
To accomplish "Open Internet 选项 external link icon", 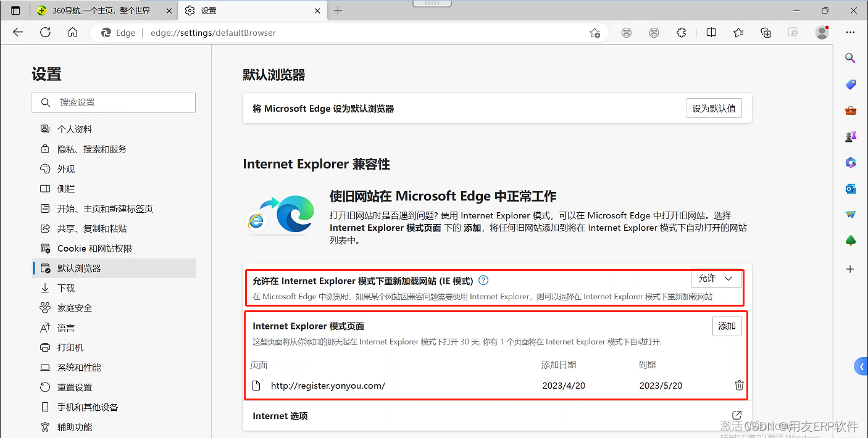I will [x=736, y=415].
